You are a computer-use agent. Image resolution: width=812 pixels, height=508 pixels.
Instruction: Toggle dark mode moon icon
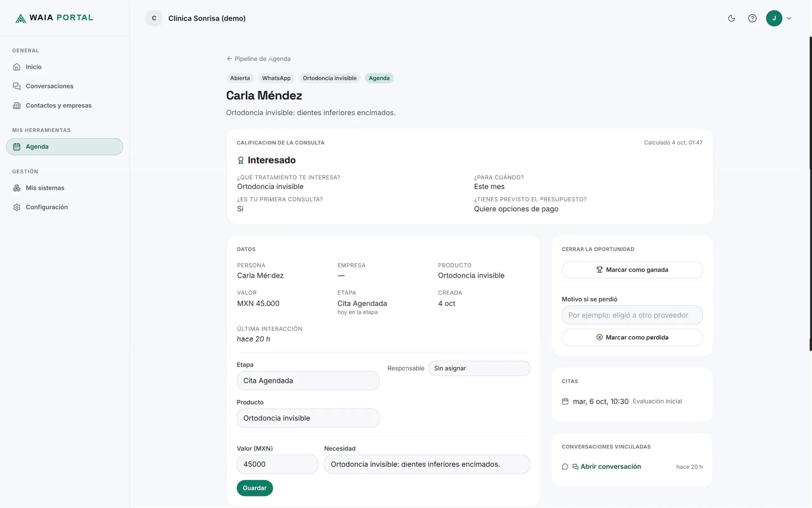coord(731,18)
